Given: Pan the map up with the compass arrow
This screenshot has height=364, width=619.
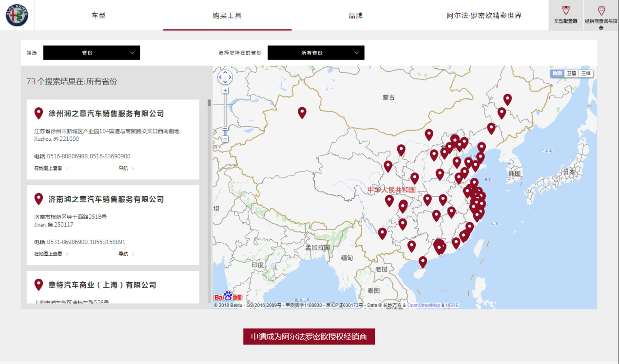Looking at the screenshot, I should click(x=225, y=72).
